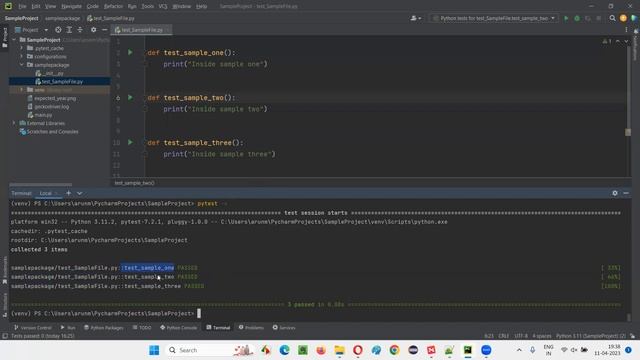
Task: Open Opera browser from taskbar
Action: (x=358, y=350)
